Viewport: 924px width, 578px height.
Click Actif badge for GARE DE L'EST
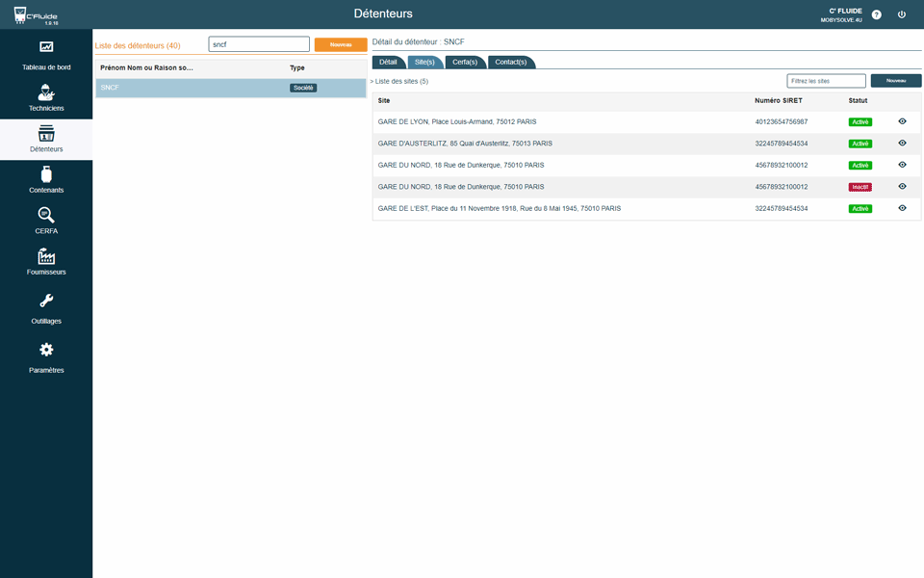pyautogui.click(x=860, y=209)
